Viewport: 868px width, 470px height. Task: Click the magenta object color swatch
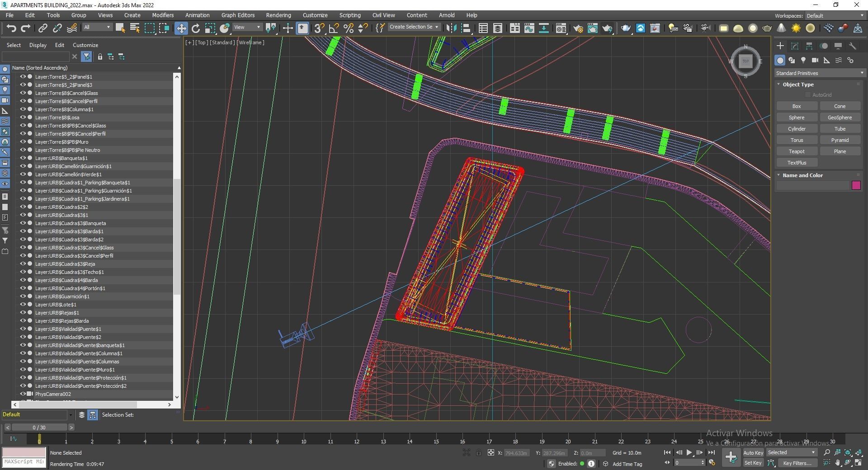[856, 185]
